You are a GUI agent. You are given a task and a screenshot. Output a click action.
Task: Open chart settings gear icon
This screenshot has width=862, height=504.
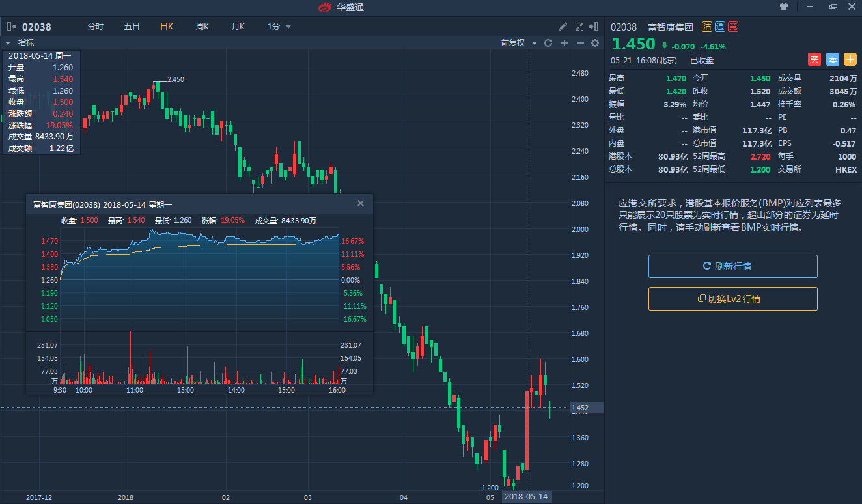point(594,43)
